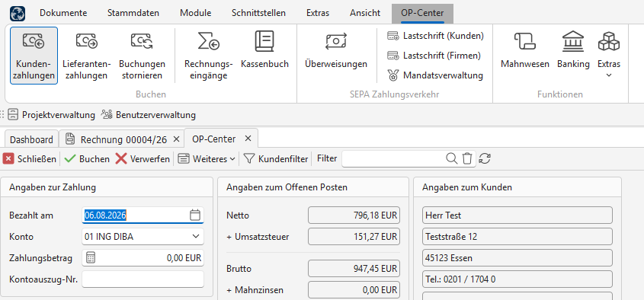
Task: Open the Ansicht menu
Action: 365,13
